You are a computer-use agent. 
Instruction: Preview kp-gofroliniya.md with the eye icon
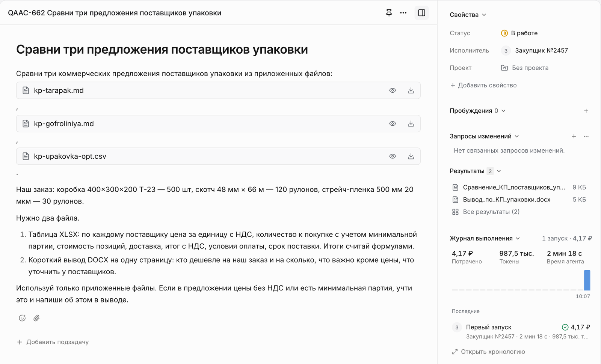[393, 123]
